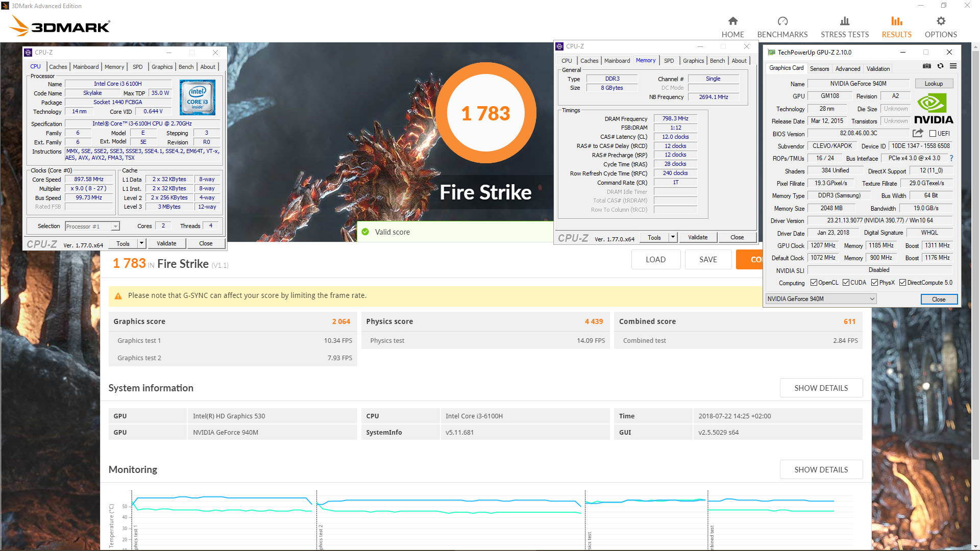Switch to Advanced tab in GPU-Z

click(x=847, y=69)
